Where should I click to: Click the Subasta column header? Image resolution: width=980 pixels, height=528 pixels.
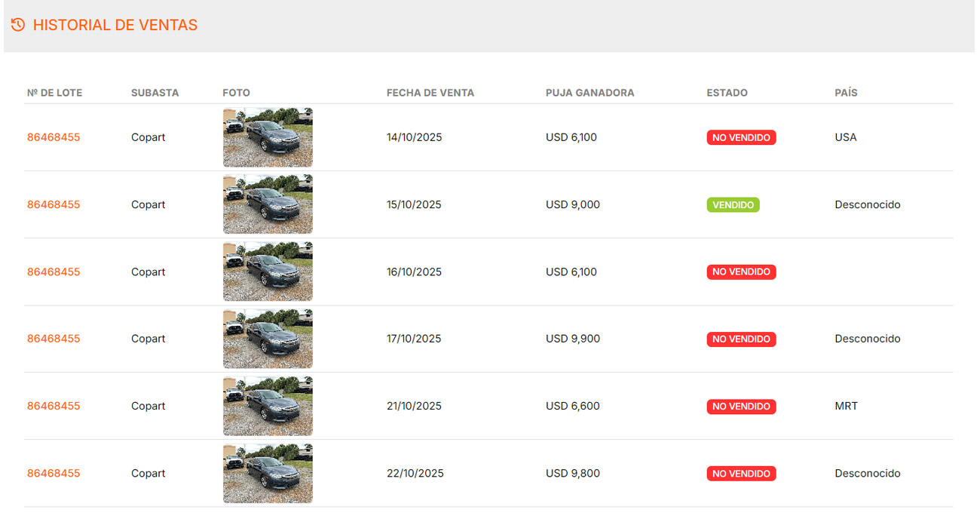pyautogui.click(x=155, y=93)
